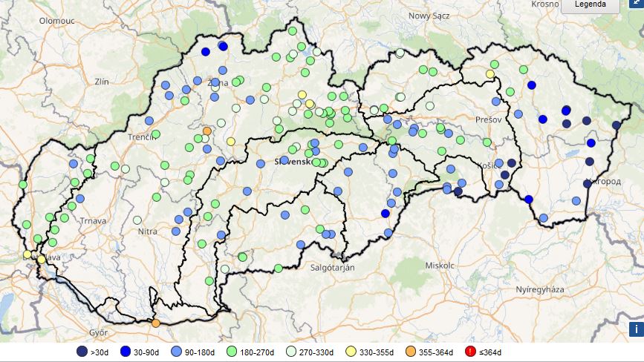Click bright blue marker on border southeast of Košice
The width and height of the screenshot is (644, 362).
pyautogui.click(x=528, y=199)
